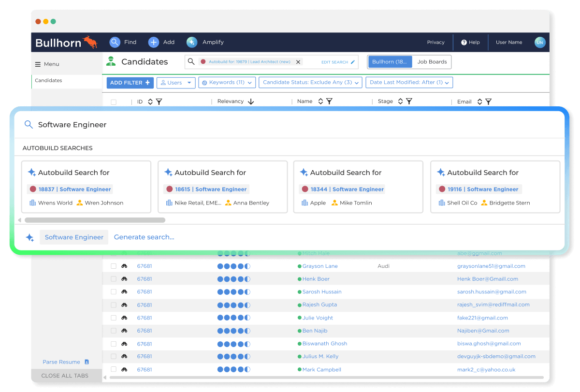Click the Bullhorn bull logo
The height and width of the screenshot is (392, 580).
[90, 42]
